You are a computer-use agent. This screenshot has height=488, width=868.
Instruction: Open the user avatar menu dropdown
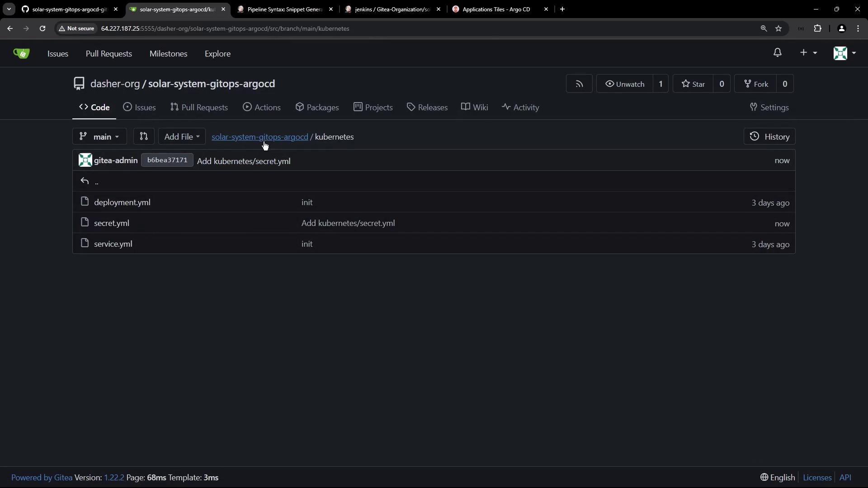point(844,53)
